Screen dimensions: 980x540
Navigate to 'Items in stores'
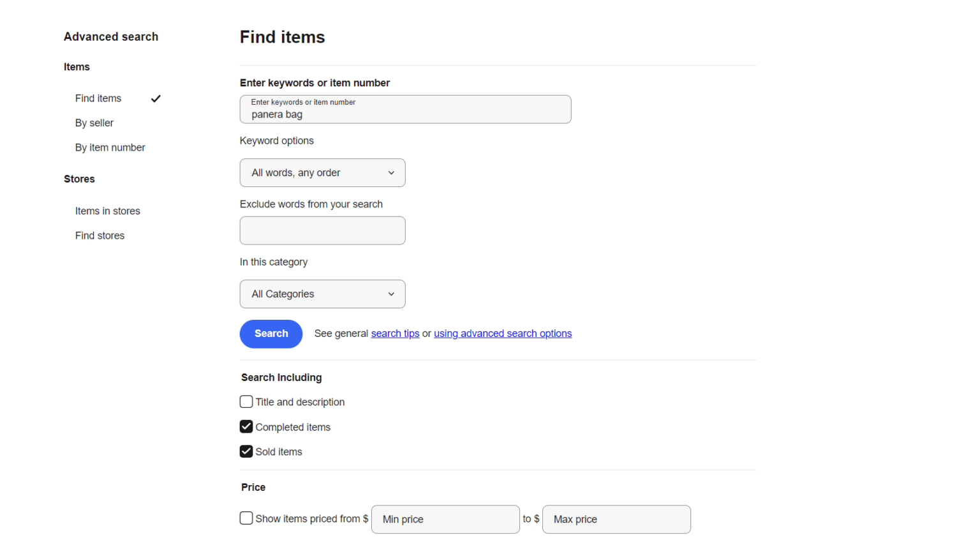(107, 211)
